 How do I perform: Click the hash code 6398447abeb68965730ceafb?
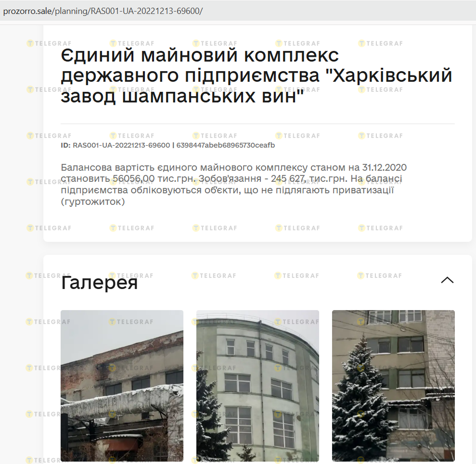pyautogui.click(x=226, y=145)
